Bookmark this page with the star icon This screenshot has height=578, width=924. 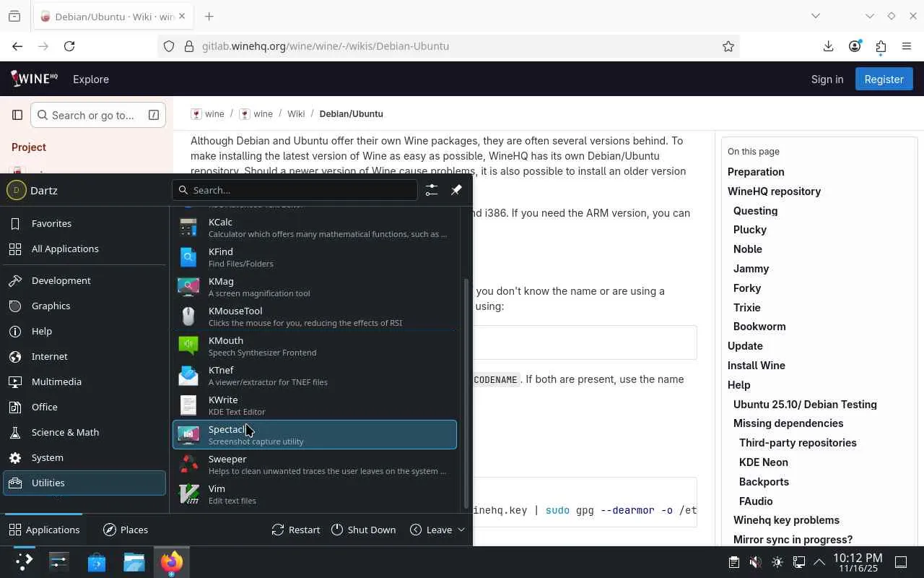728,46
